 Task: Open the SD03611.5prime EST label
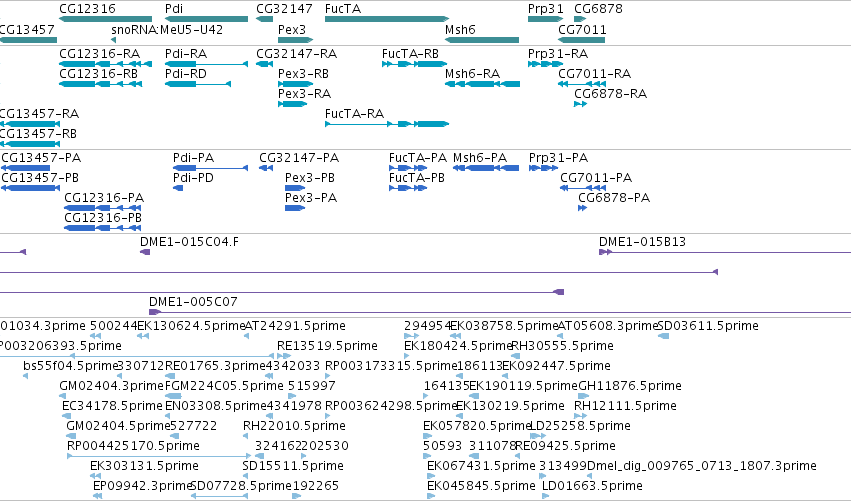[708, 326]
